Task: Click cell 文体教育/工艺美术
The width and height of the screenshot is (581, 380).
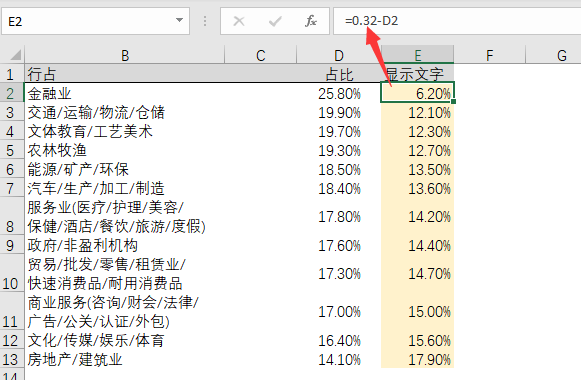Action: coord(124,131)
